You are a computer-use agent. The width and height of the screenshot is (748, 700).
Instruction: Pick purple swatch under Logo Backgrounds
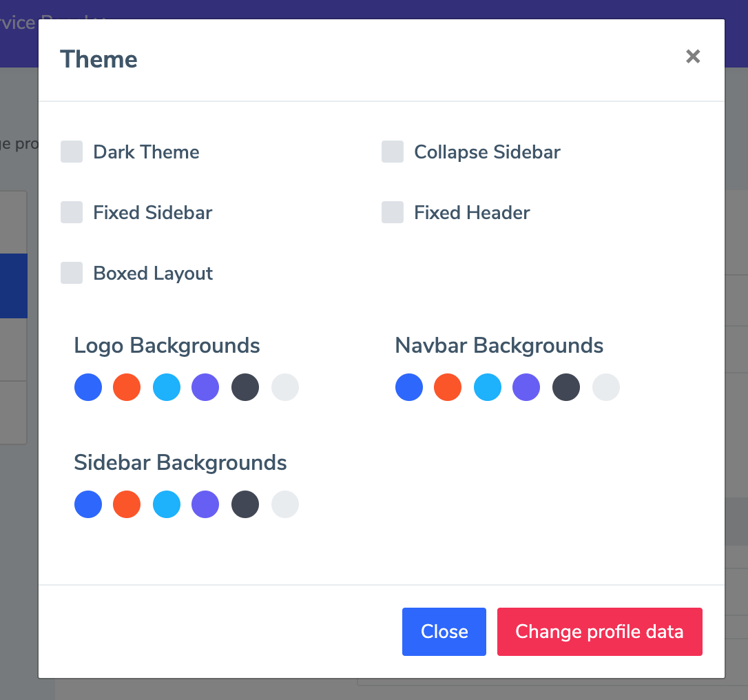tap(205, 387)
